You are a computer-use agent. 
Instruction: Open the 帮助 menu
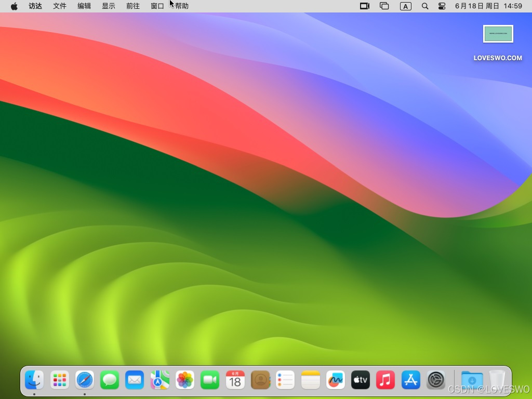pos(181,6)
